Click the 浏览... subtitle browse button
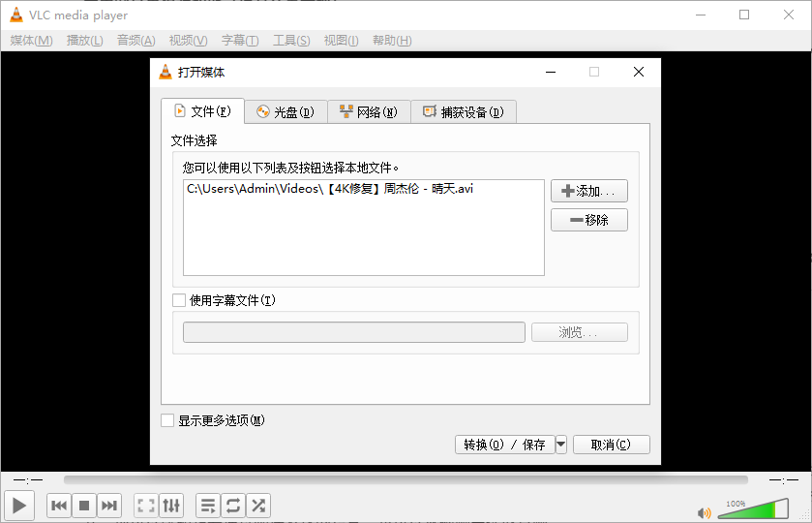Image resolution: width=812 pixels, height=523 pixels. [x=580, y=332]
